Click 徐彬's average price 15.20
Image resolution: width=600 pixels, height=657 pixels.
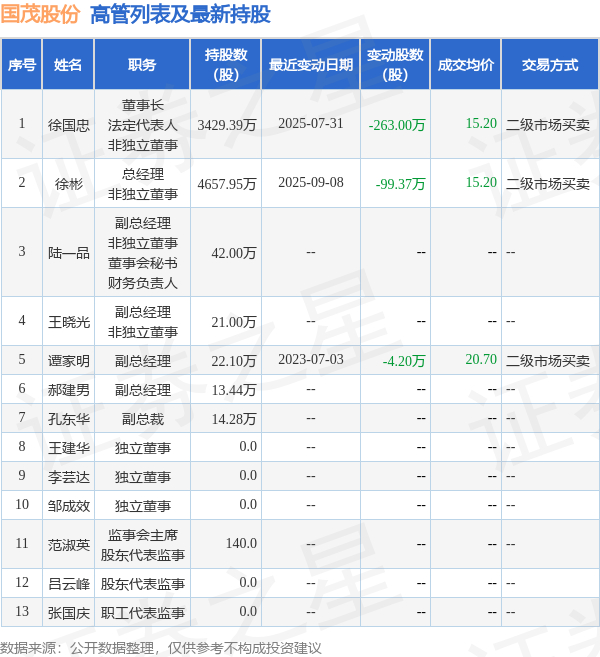click(481, 182)
